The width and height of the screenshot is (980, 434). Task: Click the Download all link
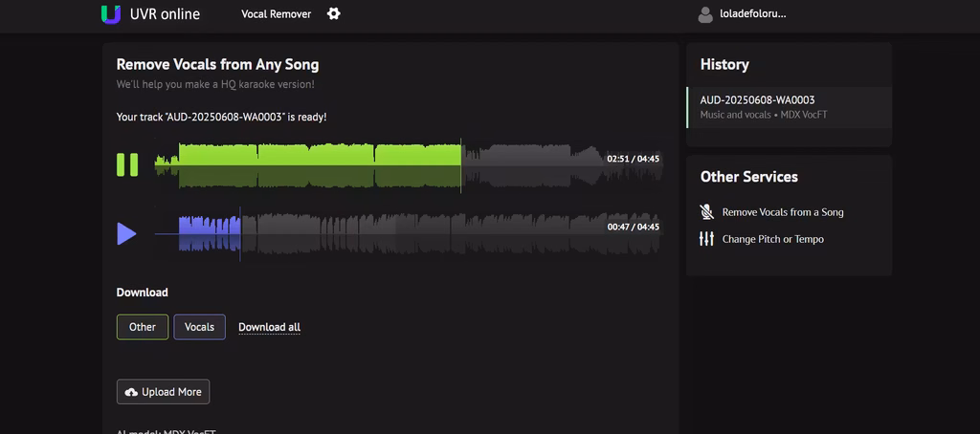pyautogui.click(x=269, y=327)
